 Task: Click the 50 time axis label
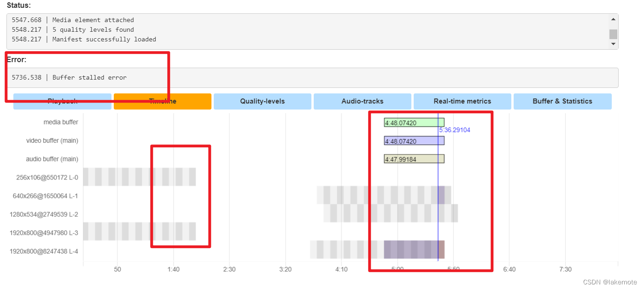click(117, 269)
